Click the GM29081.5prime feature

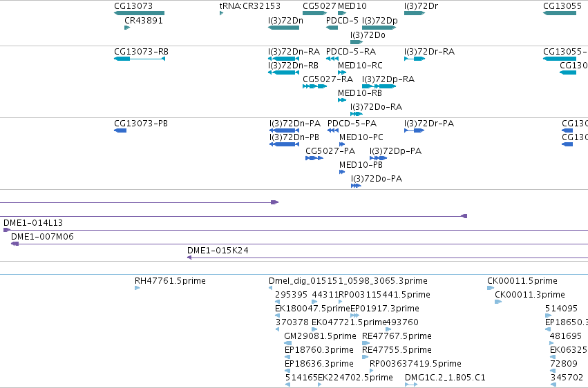(x=287, y=343)
